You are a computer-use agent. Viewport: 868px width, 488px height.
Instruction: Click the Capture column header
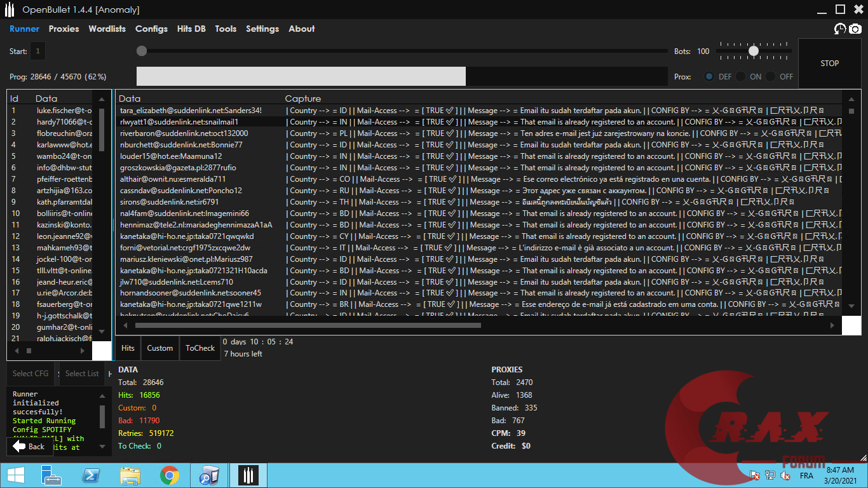[x=302, y=98]
